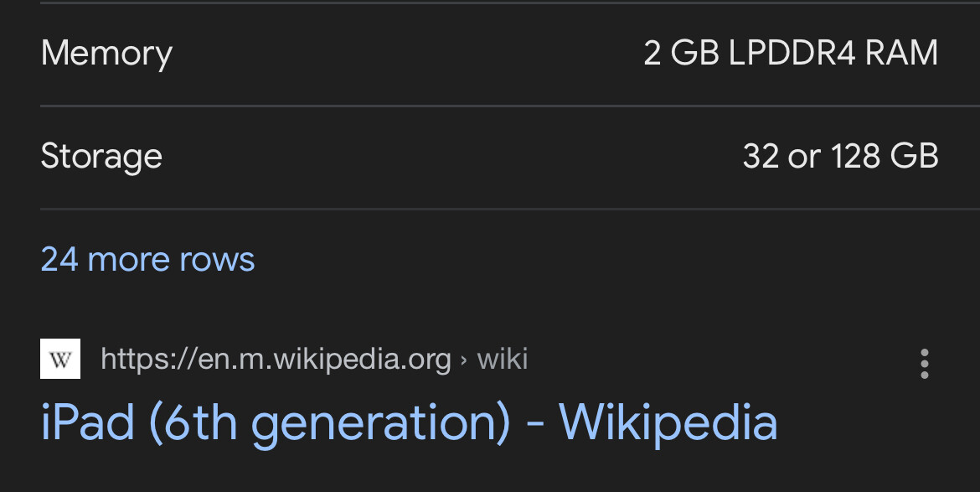The image size is (980, 492).
Task: Click the '32 or 128 GB' value
Action: pos(840,156)
